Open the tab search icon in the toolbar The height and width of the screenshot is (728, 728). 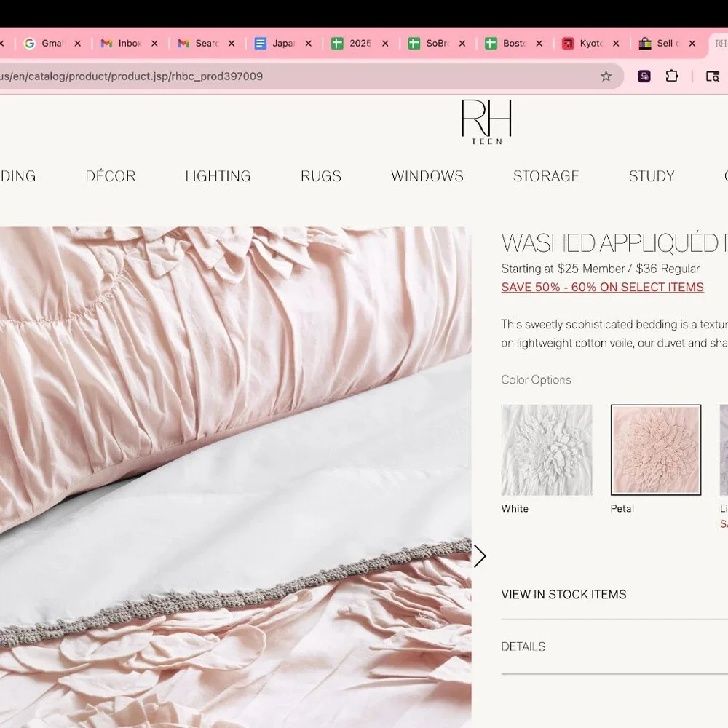(712, 76)
